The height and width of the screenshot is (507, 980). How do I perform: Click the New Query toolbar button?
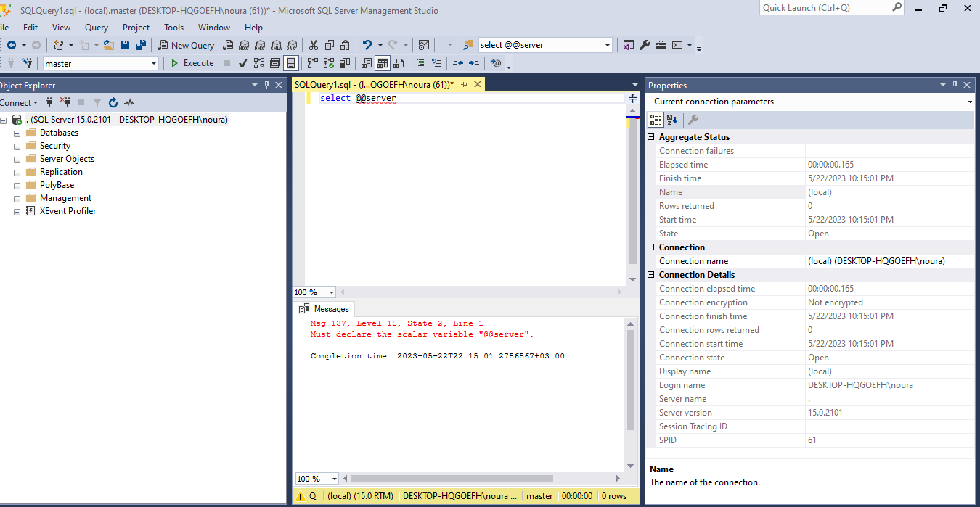click(186, 45)
